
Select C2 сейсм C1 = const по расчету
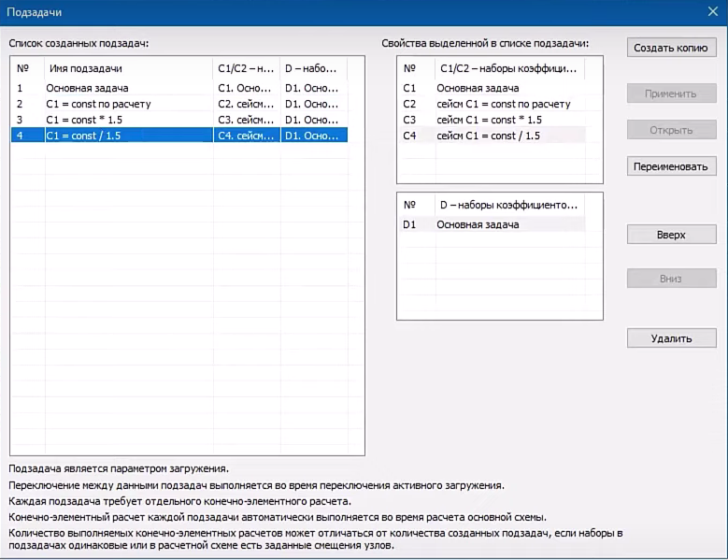pos(503,104)
